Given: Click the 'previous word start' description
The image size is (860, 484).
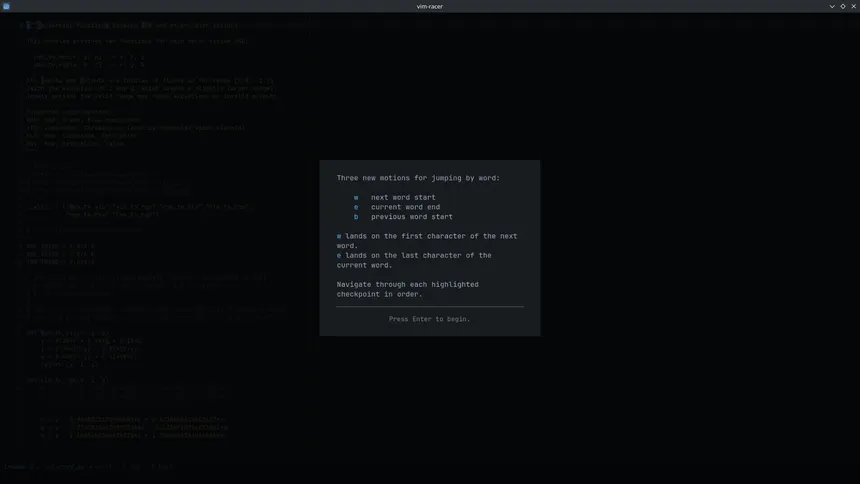Looking at the screenshot, I should click(412, 217).
